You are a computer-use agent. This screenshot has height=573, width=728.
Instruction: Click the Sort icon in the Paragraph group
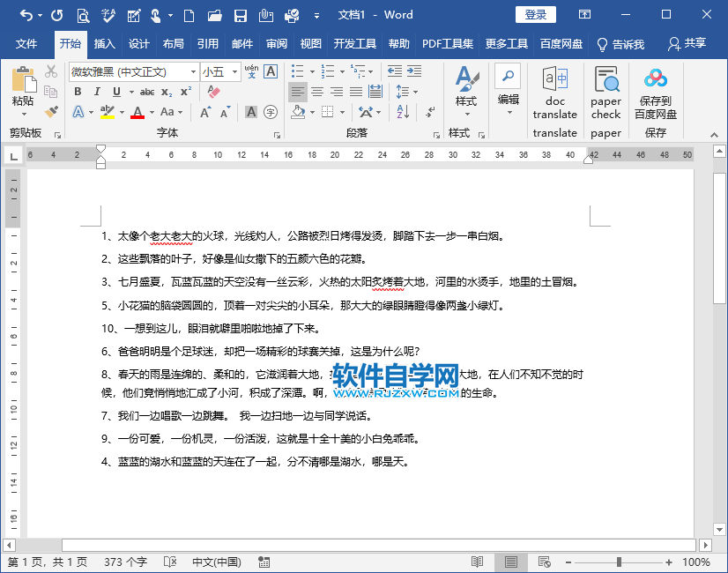403,112
